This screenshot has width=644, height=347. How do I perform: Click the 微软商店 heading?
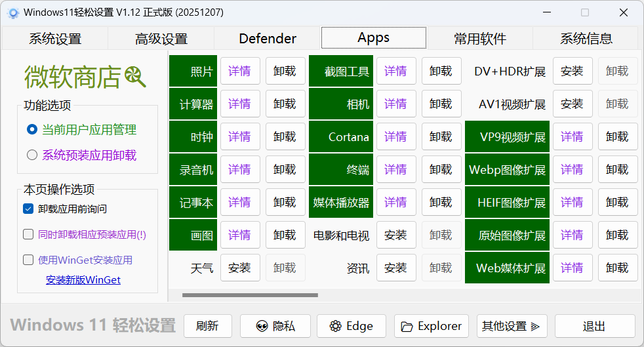pos(73,77)
